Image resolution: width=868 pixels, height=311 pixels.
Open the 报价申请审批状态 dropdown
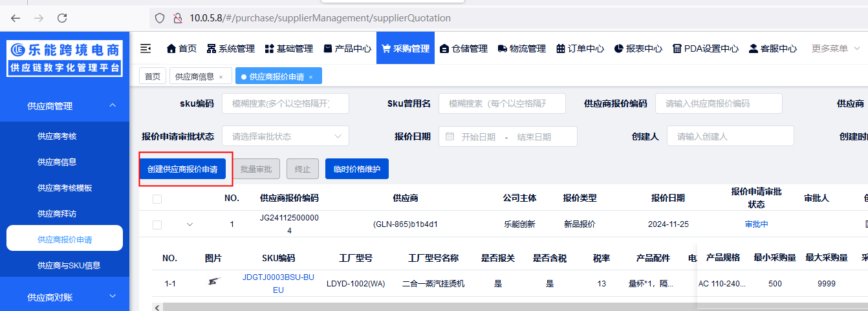tap(285, 136)
